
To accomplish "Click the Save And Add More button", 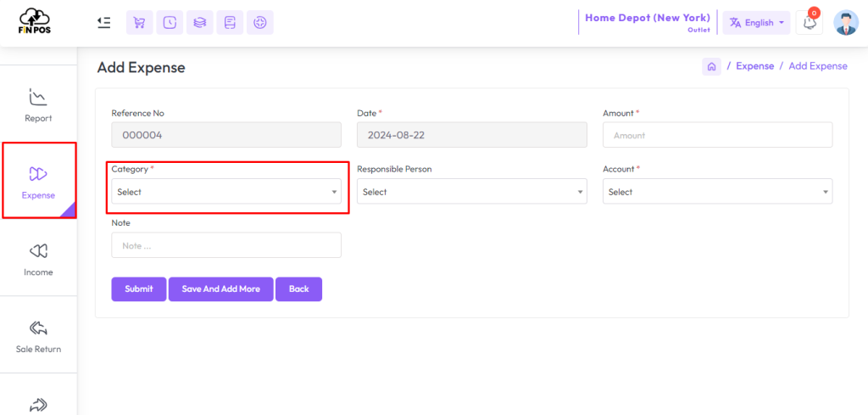I will 221,289.
